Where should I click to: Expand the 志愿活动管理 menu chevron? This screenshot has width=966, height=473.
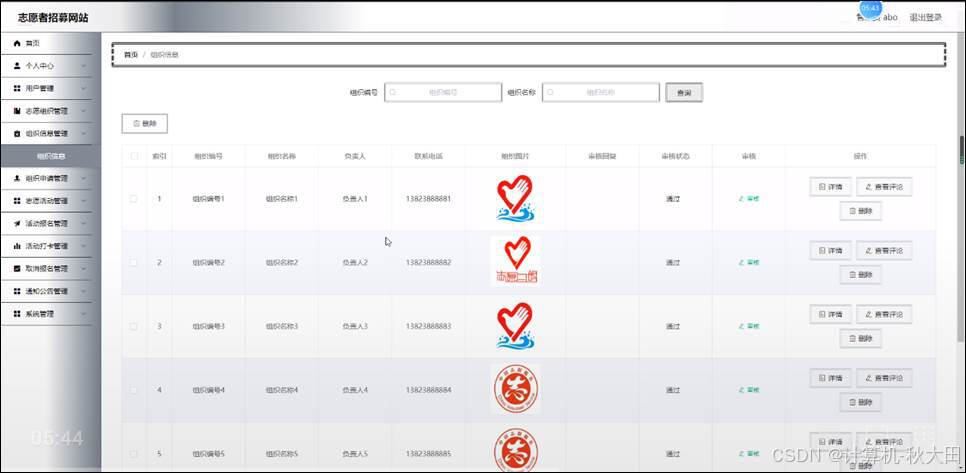[83, 201]
